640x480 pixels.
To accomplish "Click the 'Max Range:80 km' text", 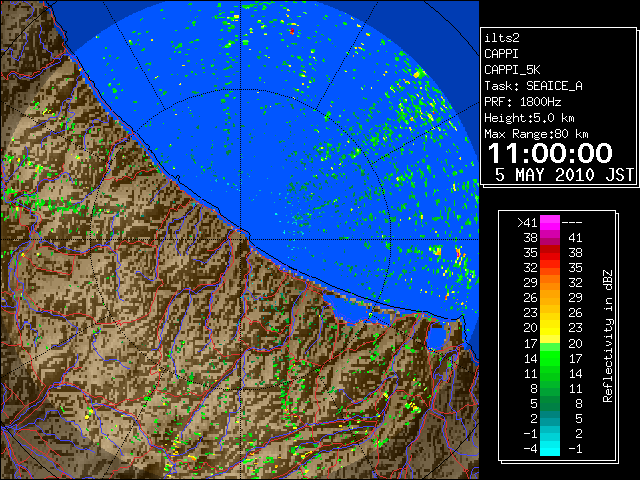I will point(536,134).
